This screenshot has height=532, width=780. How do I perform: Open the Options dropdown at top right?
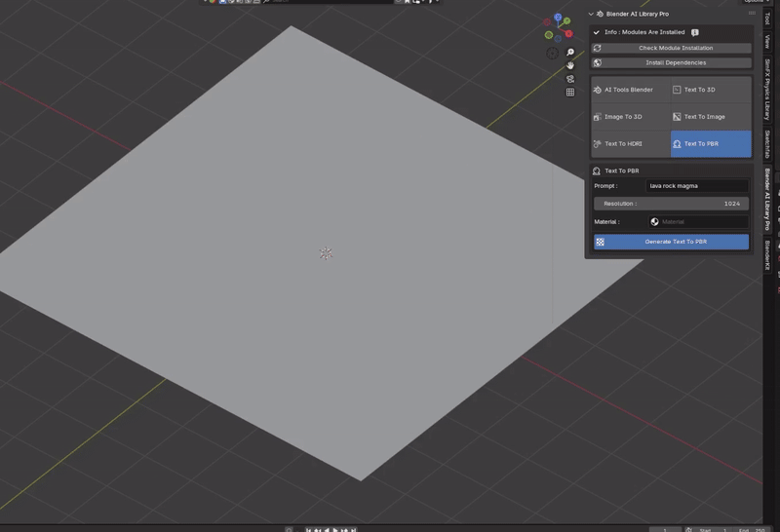click(757, 2)
